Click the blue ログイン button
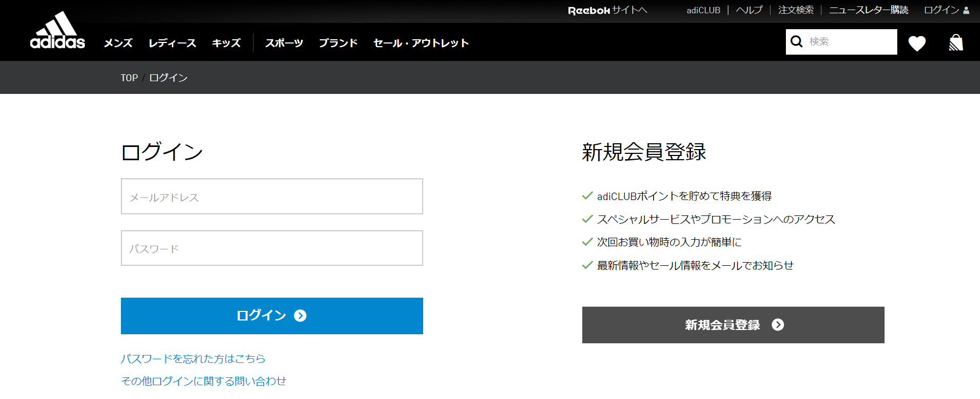This screenshot has height=399, width=980. click(x=272, y=316)
